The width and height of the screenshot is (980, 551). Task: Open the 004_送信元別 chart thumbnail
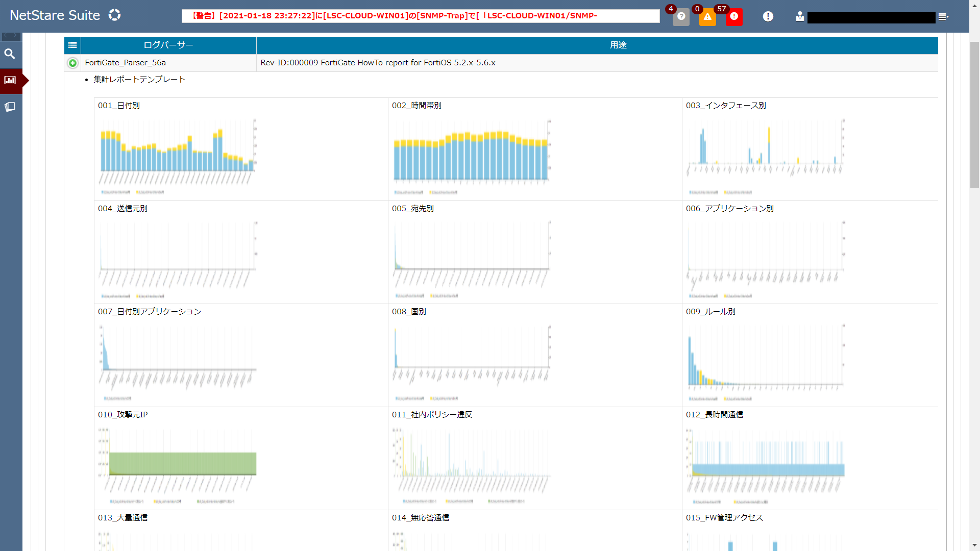point(178,259)
